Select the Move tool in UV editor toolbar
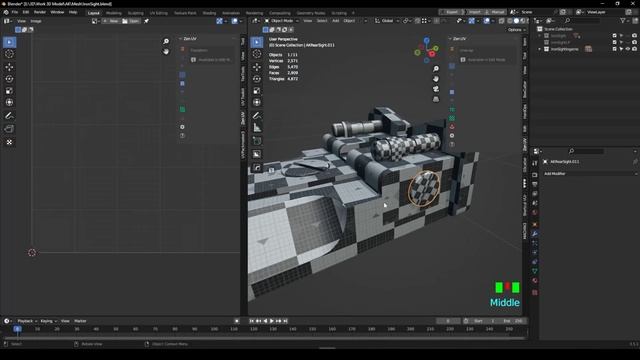Viewport: 640px width, 360px height. pos(9,67)
